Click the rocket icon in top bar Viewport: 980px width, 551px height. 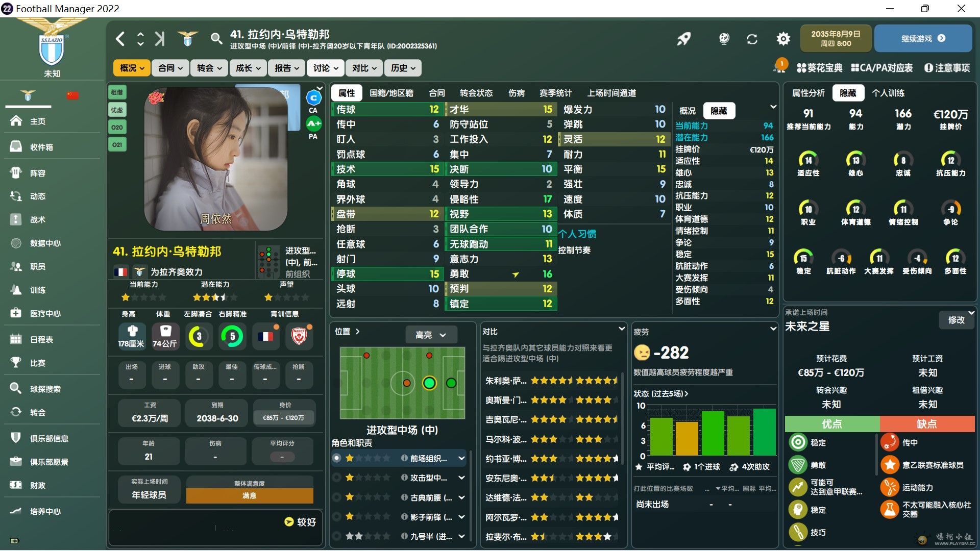tap(684, 39)
